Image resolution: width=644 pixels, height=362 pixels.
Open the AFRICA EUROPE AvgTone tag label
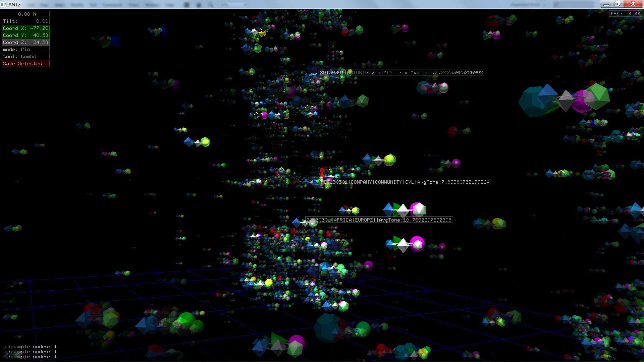pyautogui.click(x=379, y=220)
